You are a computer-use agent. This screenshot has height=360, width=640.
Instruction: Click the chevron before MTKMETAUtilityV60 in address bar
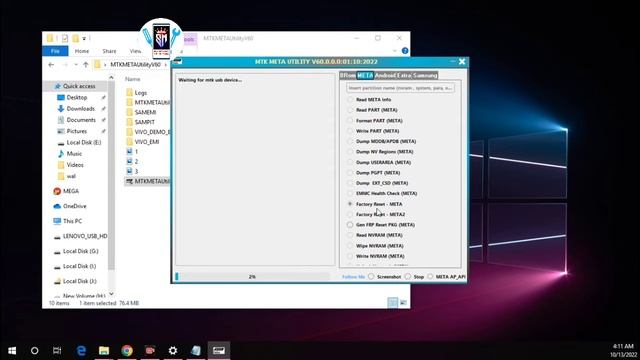105,64
